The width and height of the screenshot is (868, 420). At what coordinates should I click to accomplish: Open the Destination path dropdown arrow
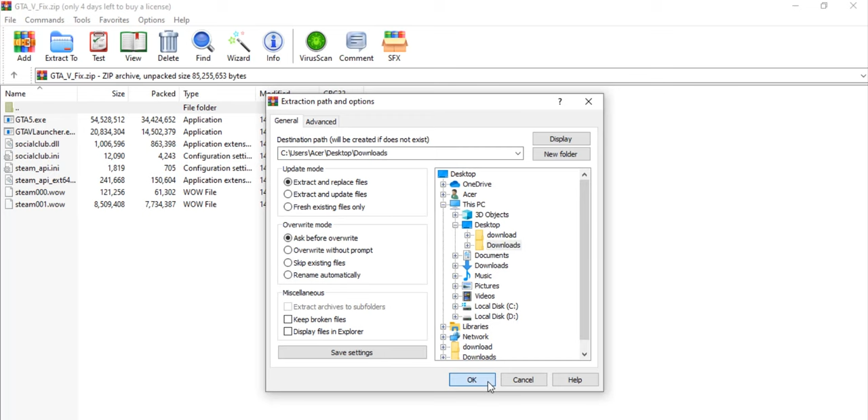point(518,154)
